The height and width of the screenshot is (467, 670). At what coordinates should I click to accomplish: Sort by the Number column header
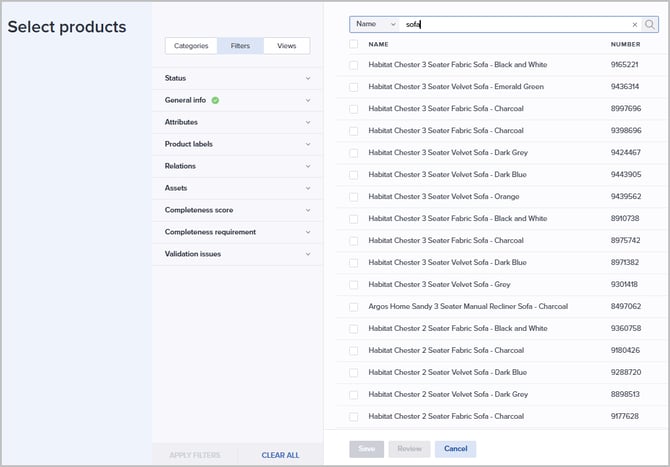click(x=625, y=44)
